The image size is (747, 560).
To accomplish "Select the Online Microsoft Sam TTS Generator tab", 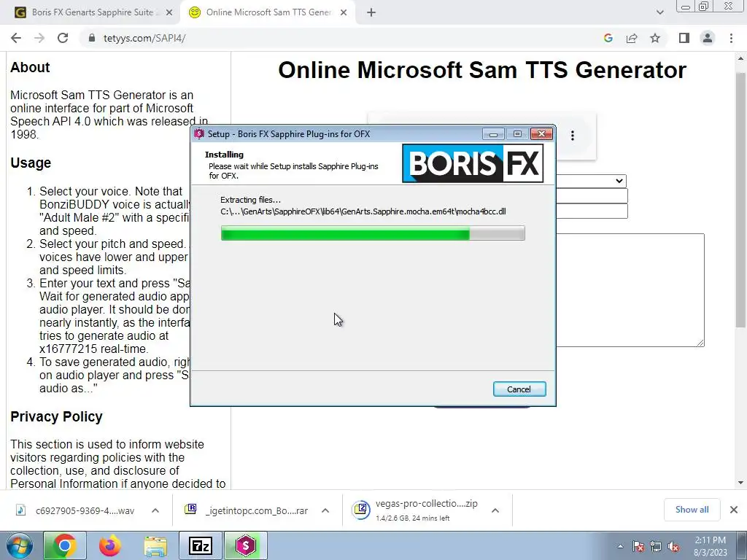I will click(x=268, y=12).
